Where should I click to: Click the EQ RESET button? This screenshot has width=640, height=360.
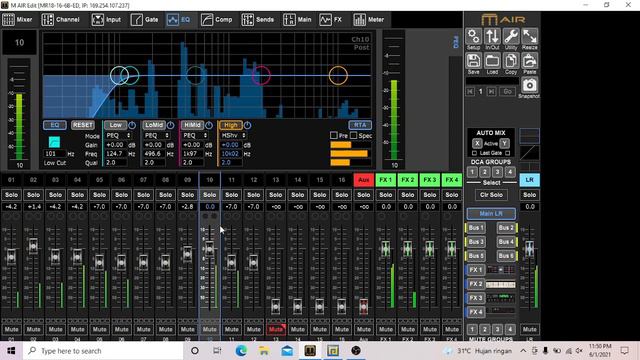tap(83, 125)
